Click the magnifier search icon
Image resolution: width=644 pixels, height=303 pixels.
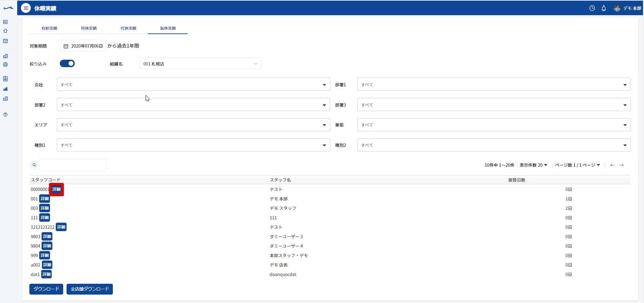click(x=34, y=165)
